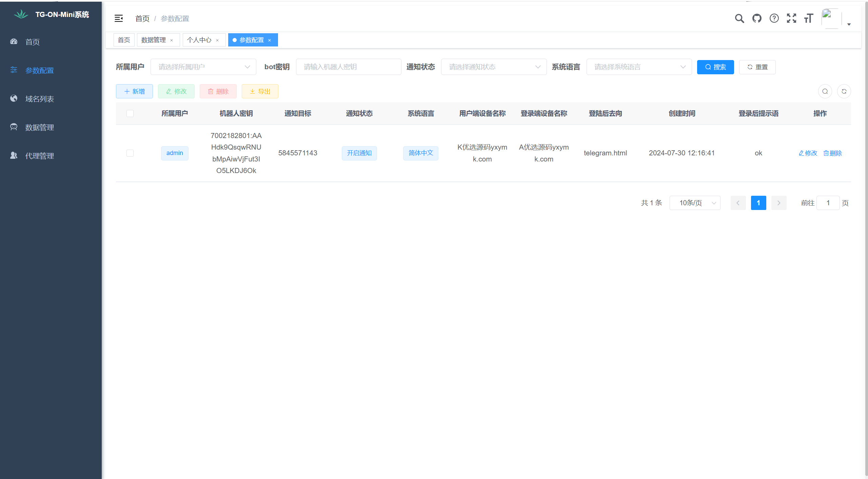This screenshot has height=479, width=868.
Task: Switch to the 首页 tab
Action: click(124, 40)
